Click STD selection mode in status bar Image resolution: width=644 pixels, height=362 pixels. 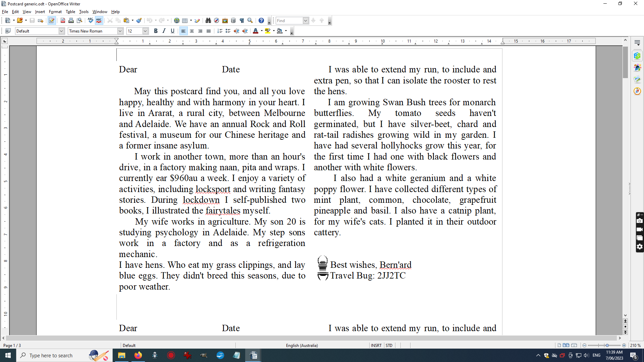[389, 345]
